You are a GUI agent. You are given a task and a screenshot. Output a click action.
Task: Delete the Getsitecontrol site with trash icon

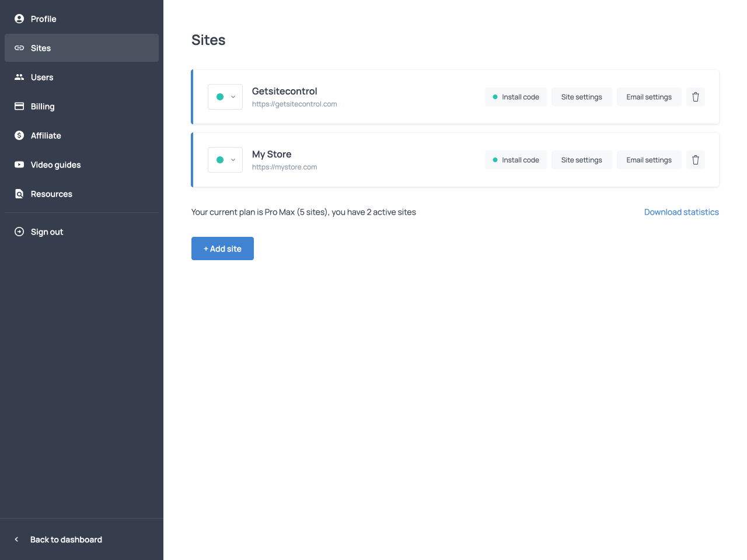pyautogui.click(x=695, y=97)
